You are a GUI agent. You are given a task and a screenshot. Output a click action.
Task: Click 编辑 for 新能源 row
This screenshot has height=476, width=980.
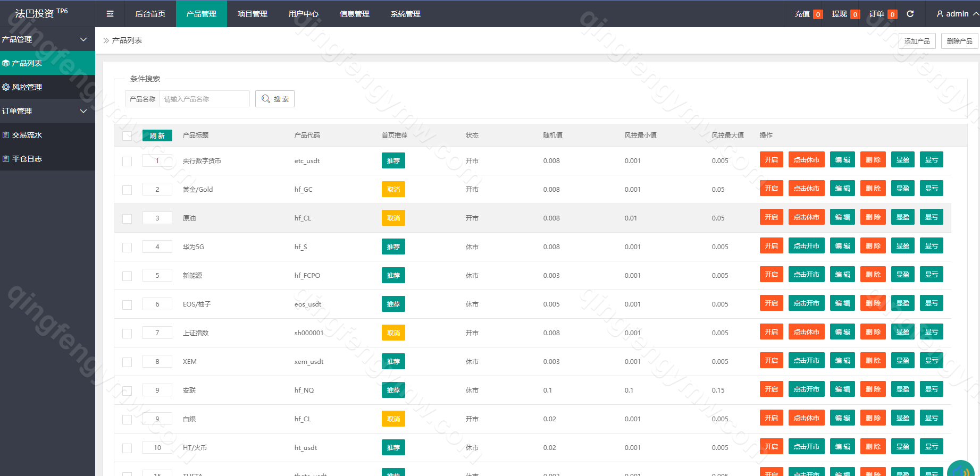842,274
